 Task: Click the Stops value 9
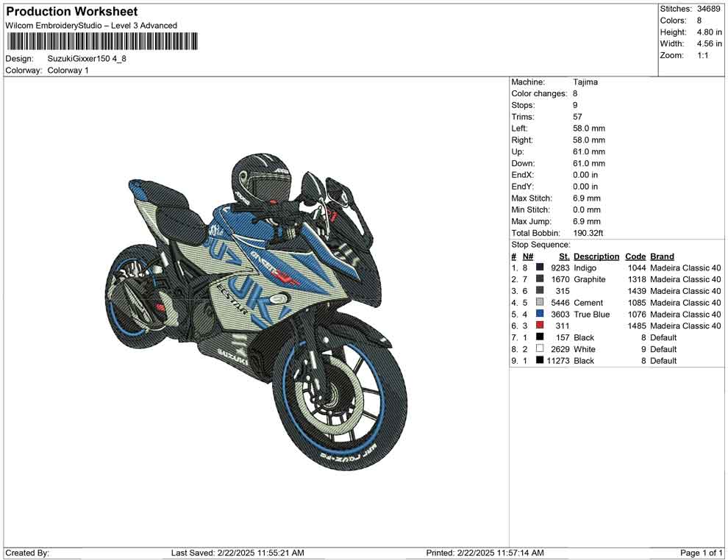[x=575, y=105]
